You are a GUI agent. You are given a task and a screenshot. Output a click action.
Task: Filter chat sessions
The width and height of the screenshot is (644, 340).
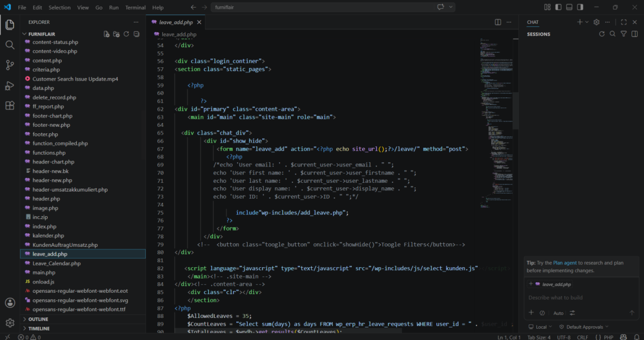(x=623, y=34)
